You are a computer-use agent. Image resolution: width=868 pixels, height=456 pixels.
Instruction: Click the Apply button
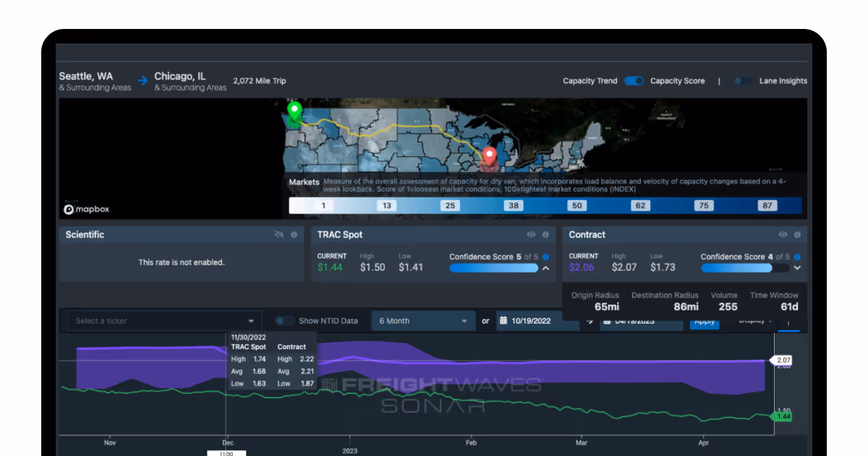(703, 321)
